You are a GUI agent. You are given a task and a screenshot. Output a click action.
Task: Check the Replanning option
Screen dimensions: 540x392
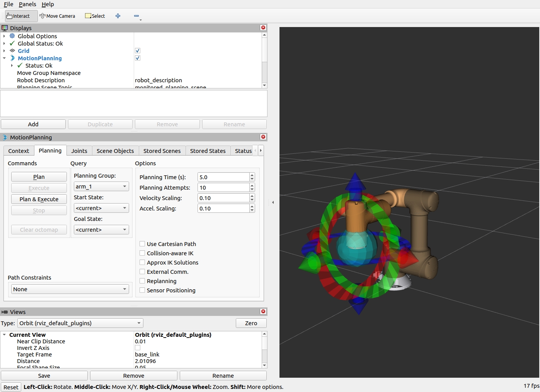(142, 281)
